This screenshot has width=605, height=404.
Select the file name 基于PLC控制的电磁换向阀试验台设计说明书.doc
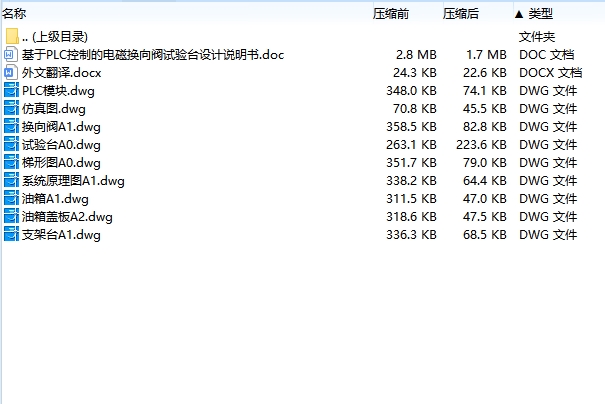(x=153, y=55)
